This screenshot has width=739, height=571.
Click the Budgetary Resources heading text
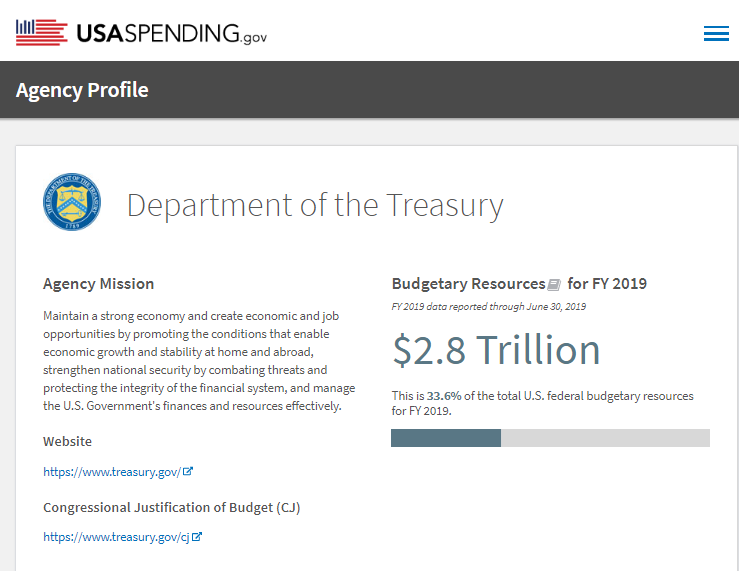(x=468, y=284)
